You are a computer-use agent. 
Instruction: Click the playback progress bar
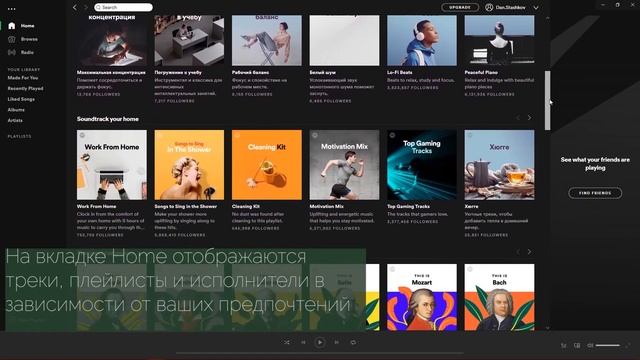320,353
